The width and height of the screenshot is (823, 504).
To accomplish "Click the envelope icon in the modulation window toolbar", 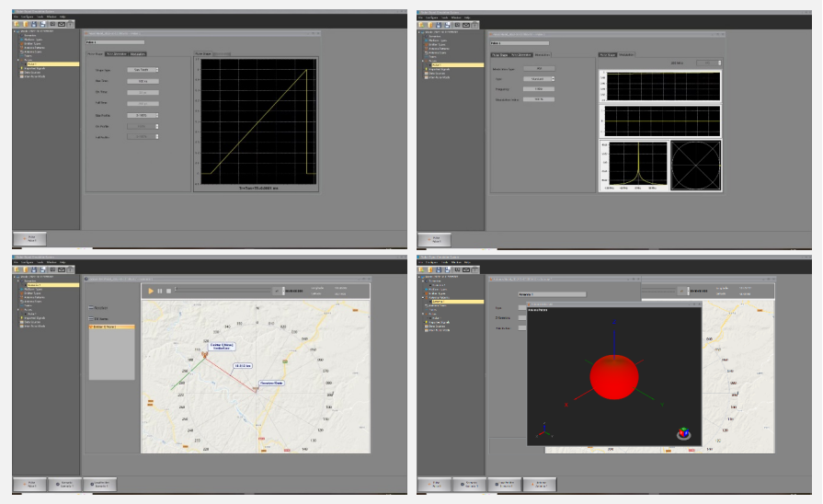I will (465, 25).
